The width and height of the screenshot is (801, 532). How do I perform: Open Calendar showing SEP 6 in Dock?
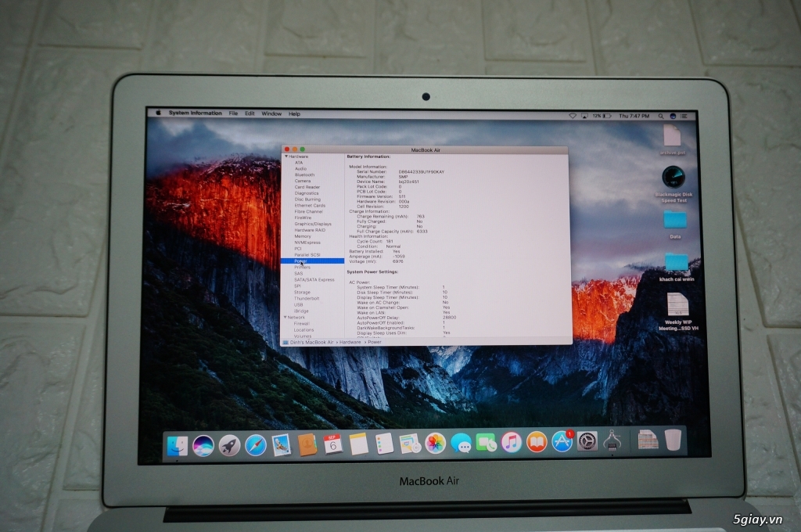point(333,444)
